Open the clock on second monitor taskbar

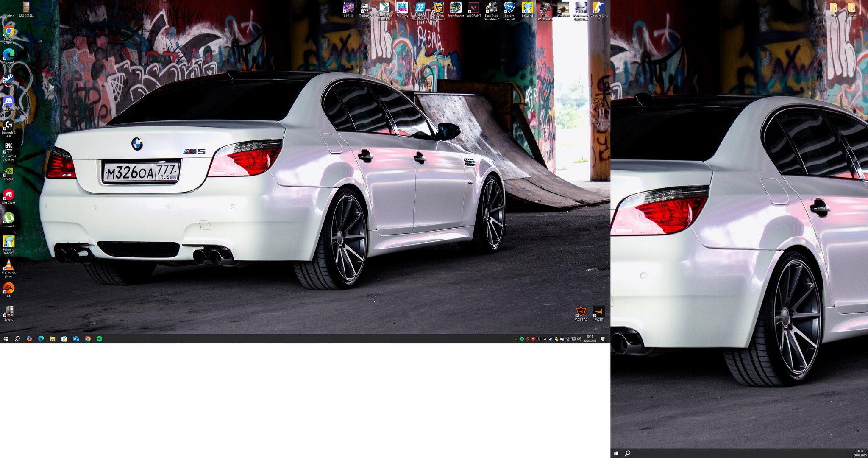(860, 453)
